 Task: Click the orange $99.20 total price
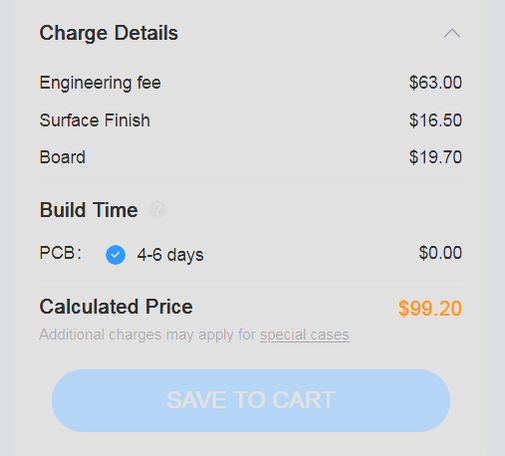click(x=430, y=308)
